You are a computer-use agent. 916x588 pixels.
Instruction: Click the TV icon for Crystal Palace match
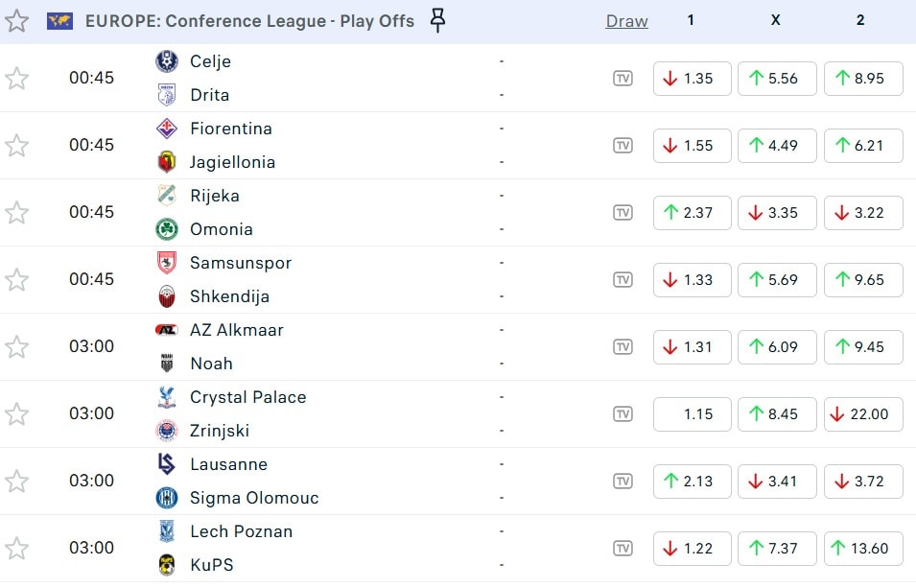coord(622,414)
